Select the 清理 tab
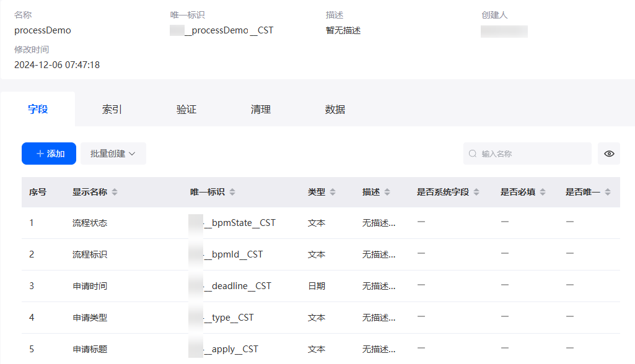The width and height of the screenshot is (635, 364). click(260, 110)
